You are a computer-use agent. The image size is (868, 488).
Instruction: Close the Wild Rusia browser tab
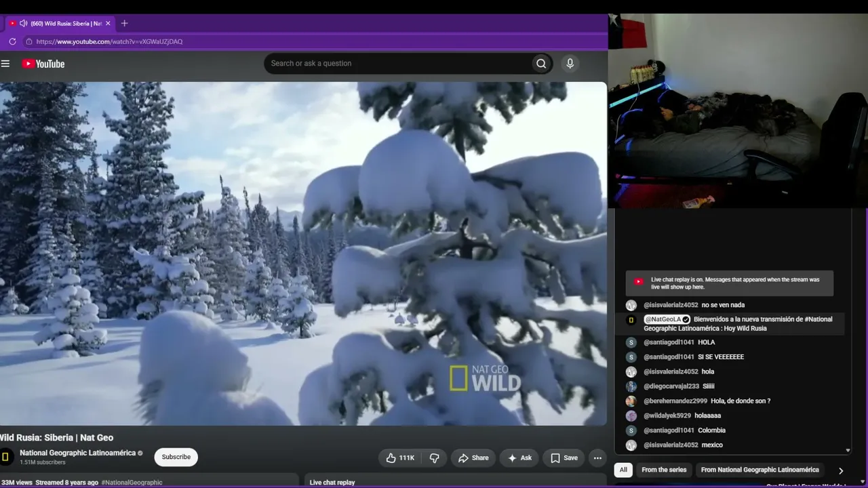tap(108, 23)
